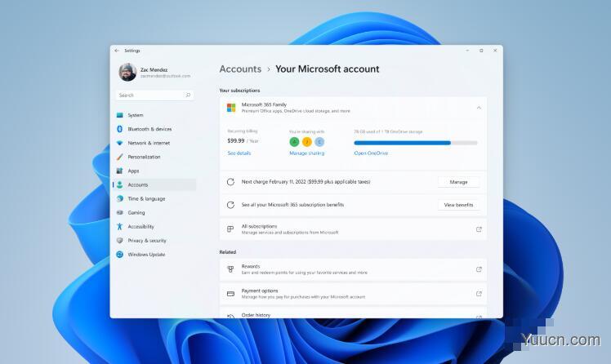611x364 pixels.
Task: Click the Accessibility person icon
Action: (x=119, y=227)
